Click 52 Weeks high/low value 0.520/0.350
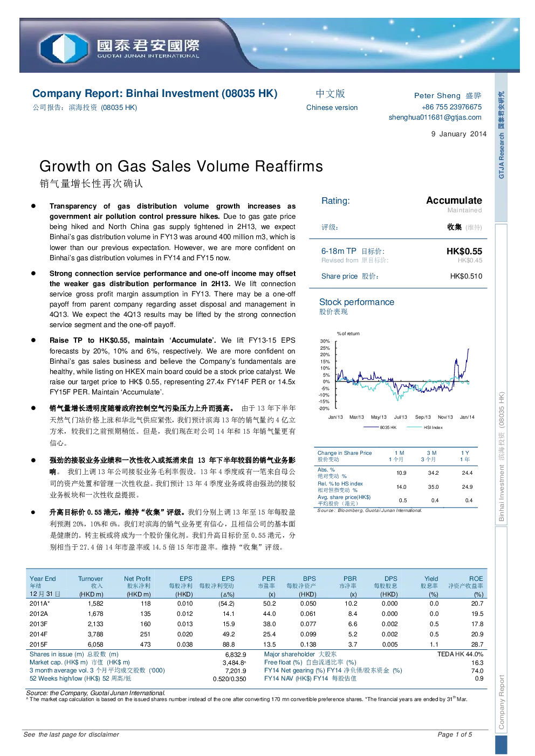535x756 pixels. pyautogui.click(x=230, y=679)
